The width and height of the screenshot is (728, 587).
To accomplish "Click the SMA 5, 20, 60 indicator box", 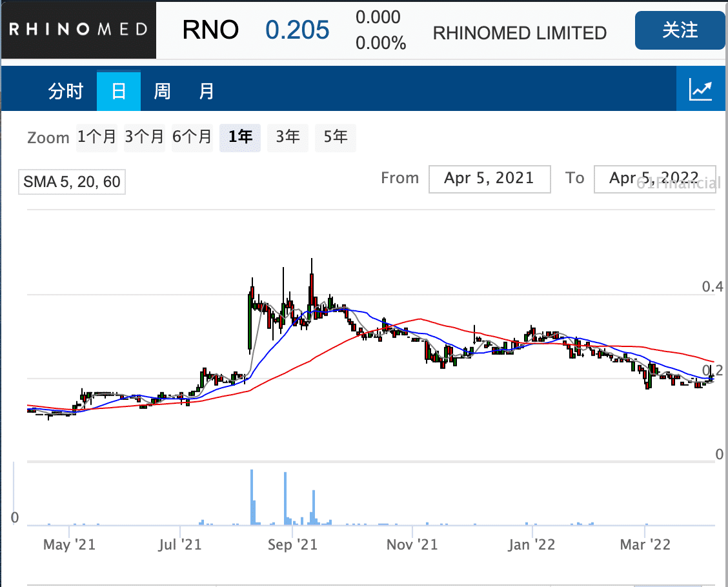I will click(x=72, y=181).
